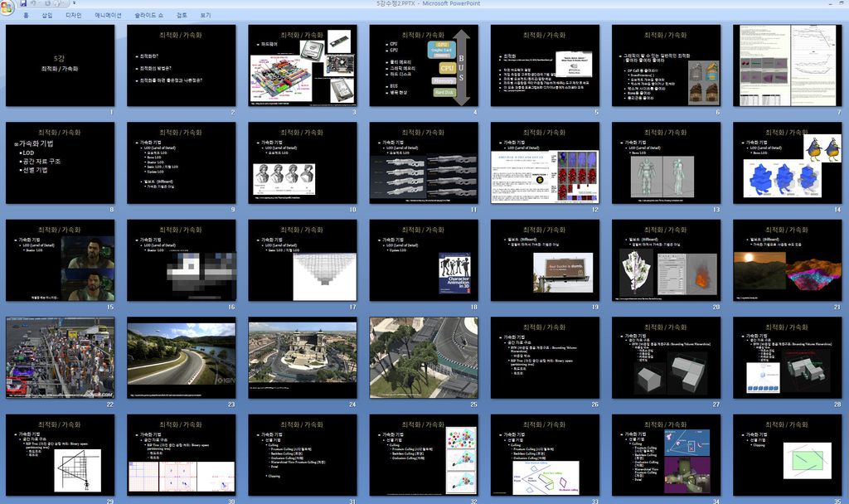Viewport: 849px width, 504px height.
Task: Switch to the 홈 ribbon tab
Action: click(x=26, y=15)
